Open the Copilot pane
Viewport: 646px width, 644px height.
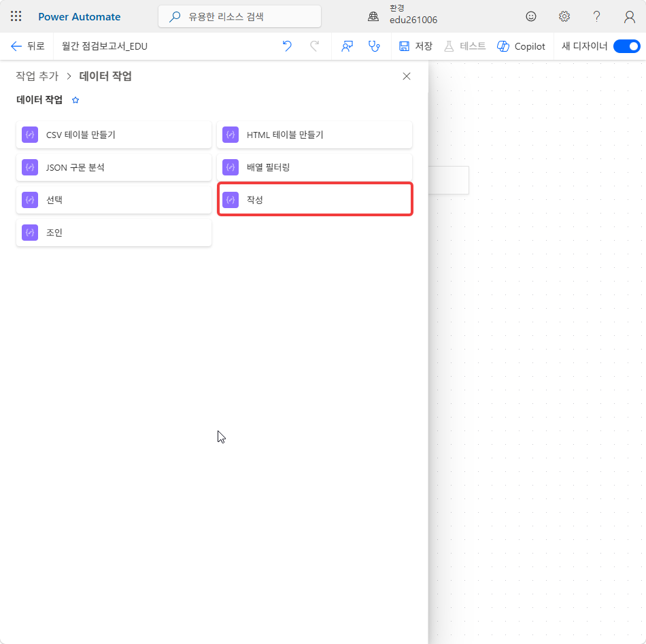point(521,46)
